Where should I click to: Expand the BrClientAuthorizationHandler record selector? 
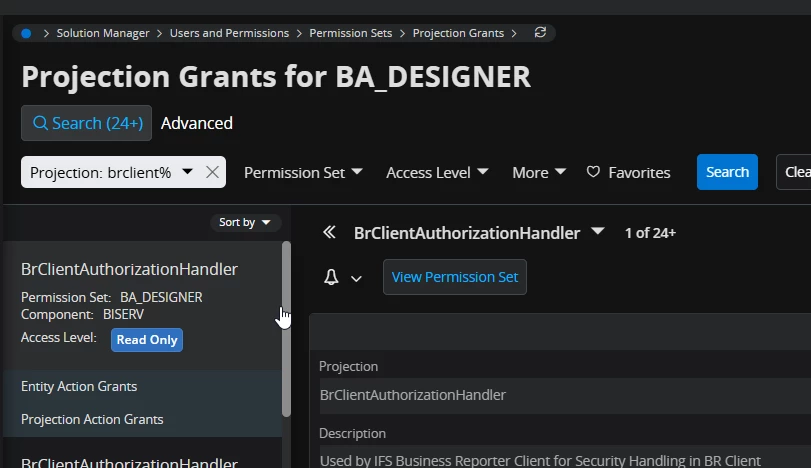pos(598,232)
